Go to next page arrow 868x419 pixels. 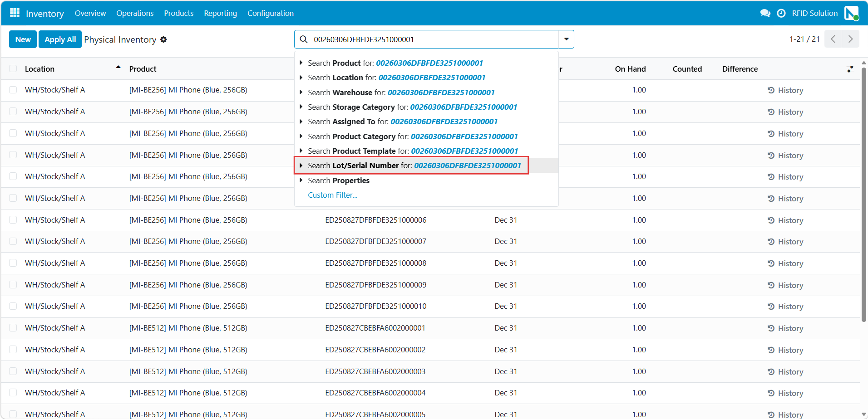click(850, 39)
